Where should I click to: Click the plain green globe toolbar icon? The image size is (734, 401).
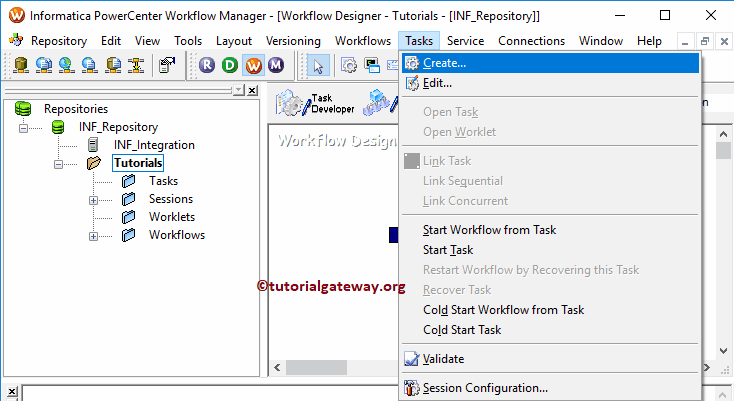pyautogui.click(x=67, y=65)
